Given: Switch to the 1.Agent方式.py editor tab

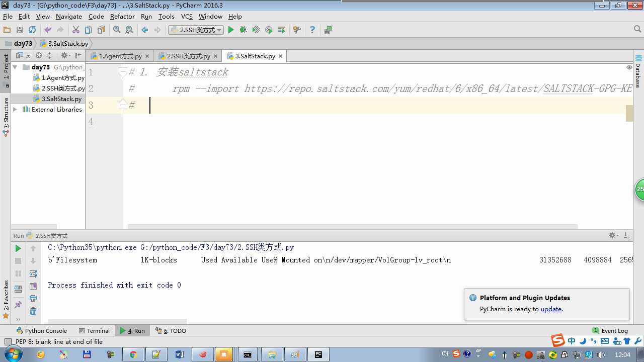Looking at the screenshot, I should 120,56.
